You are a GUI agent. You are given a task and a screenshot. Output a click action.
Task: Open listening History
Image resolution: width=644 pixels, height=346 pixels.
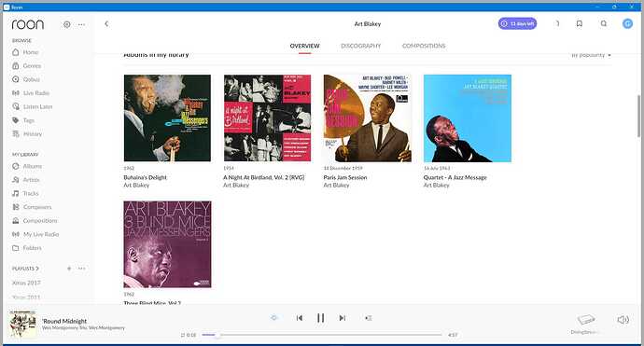pos(27,133)
